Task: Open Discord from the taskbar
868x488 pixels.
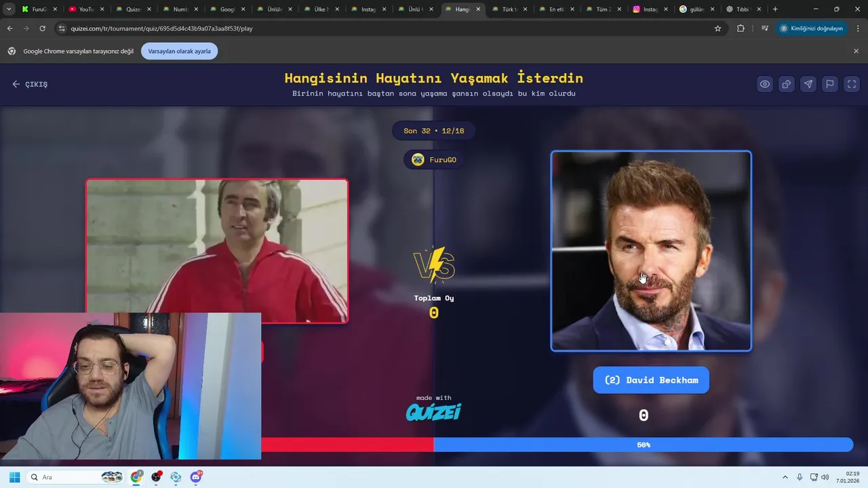Action: tap(196, 477)
